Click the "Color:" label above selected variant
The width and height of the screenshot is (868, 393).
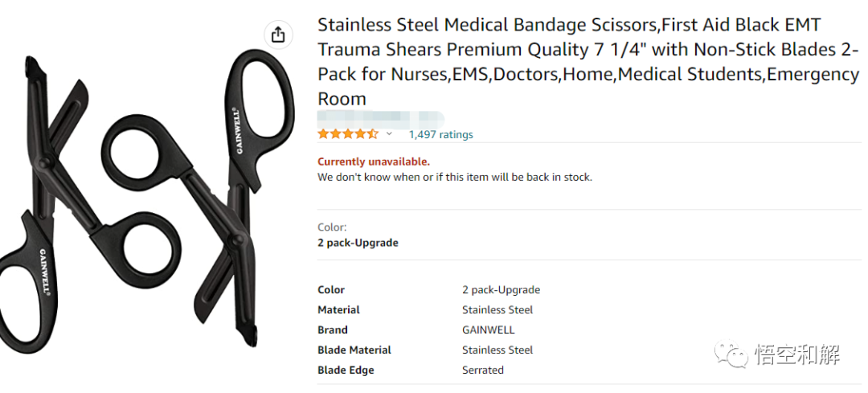pos(332,227)
